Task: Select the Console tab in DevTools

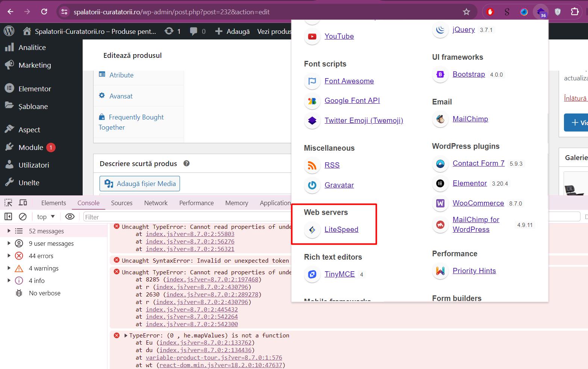Action: point(88,203)
